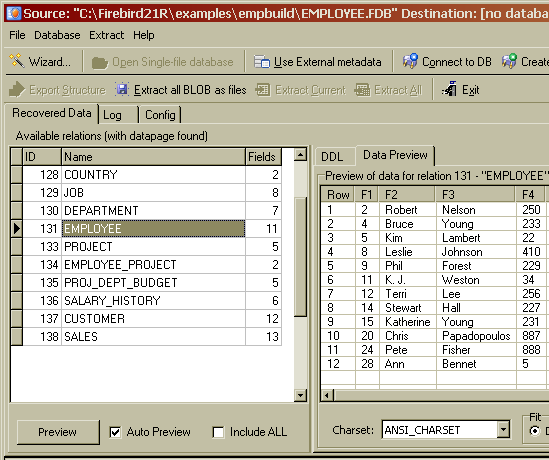Click the Open Single-file database folder icon
The image size is (549, 460).
tap(100, 62)
